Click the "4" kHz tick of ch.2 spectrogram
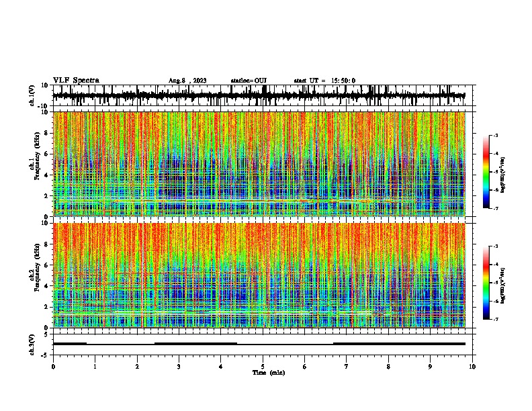 pyautogui.click(x=47, y=286)
